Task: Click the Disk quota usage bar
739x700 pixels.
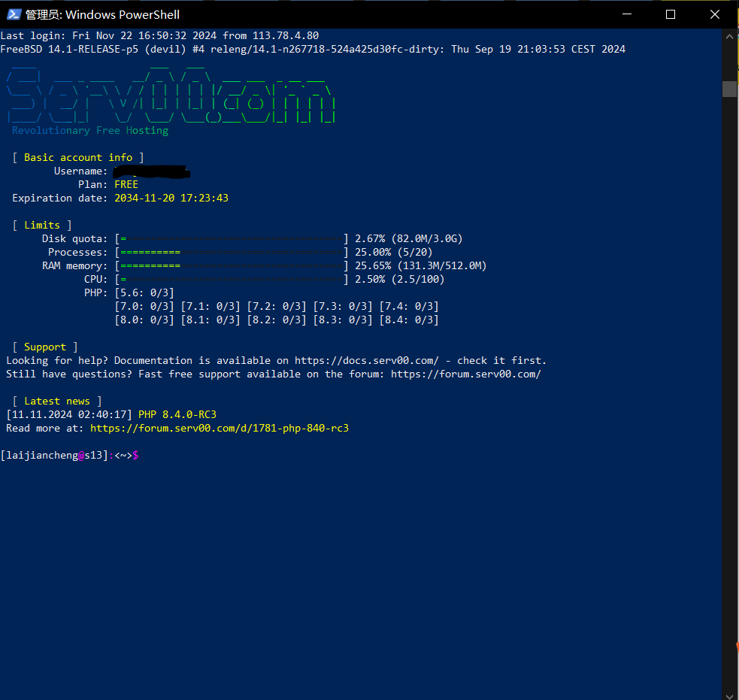Action: tap(232, 239)
